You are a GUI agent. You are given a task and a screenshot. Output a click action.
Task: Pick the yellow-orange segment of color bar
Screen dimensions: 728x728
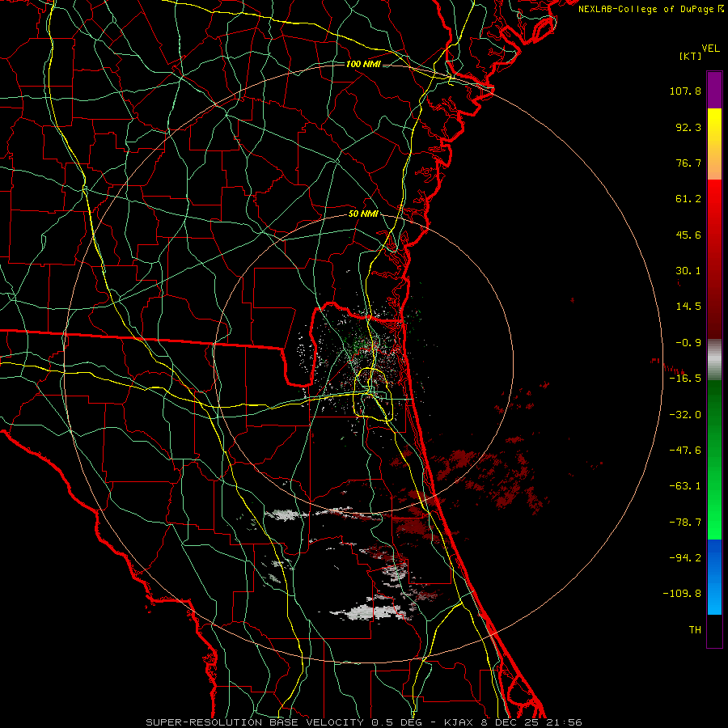pos(714,144)
